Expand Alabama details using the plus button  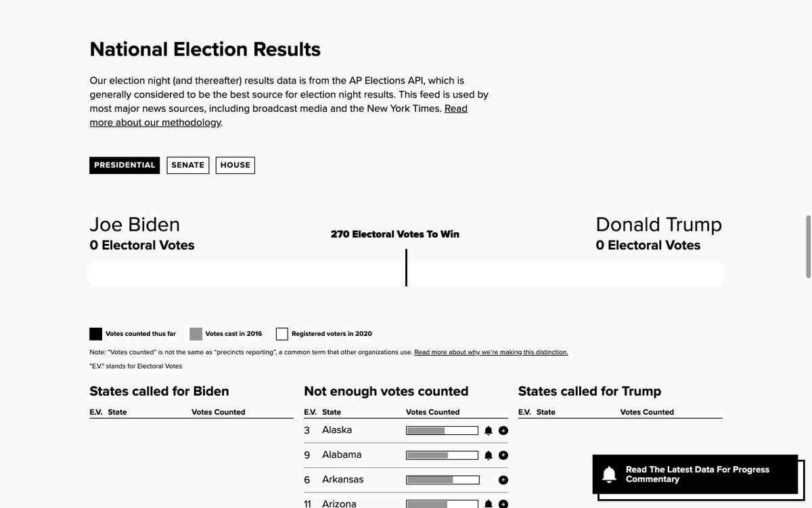(503, 455)
